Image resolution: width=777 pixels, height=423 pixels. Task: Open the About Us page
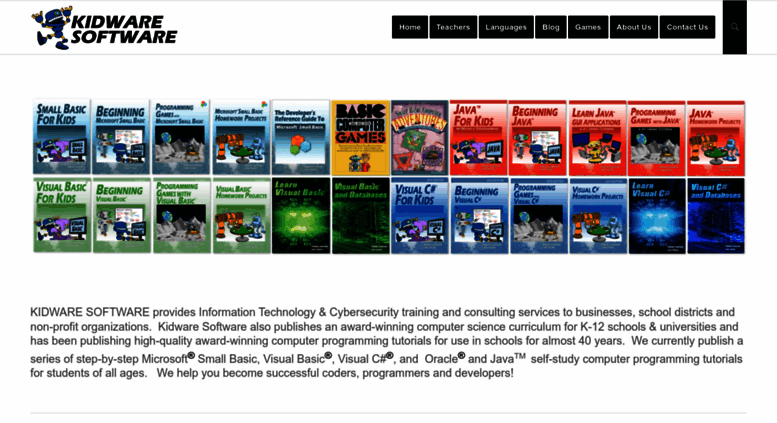click(x=634, y=27)
